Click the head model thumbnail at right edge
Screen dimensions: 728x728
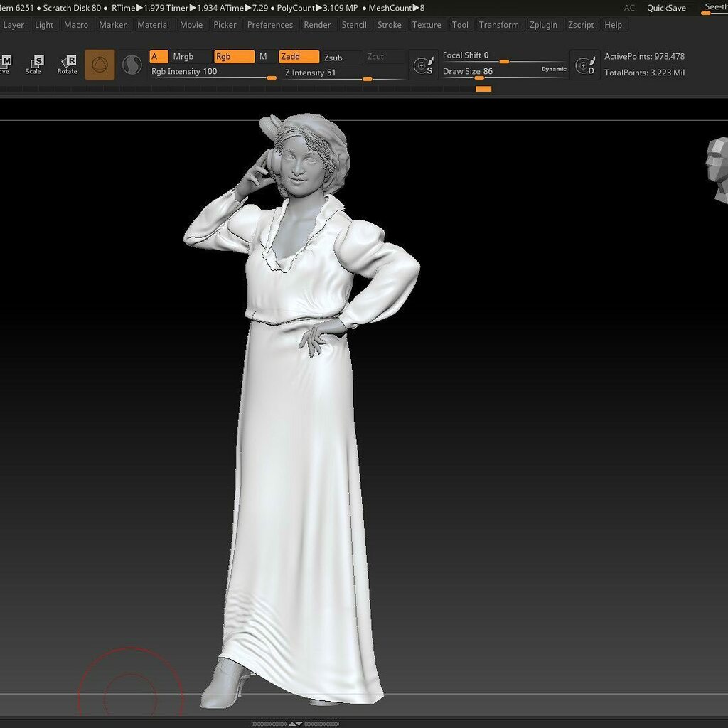(x=717, y=162)
